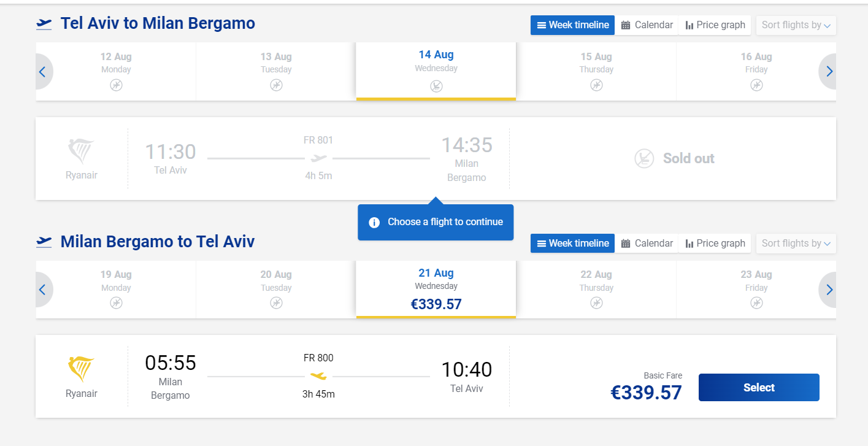This screenshot has height=446, width=868.
Task: Select the 21 Aug Wednesday date tab
Action: point(436,288)
